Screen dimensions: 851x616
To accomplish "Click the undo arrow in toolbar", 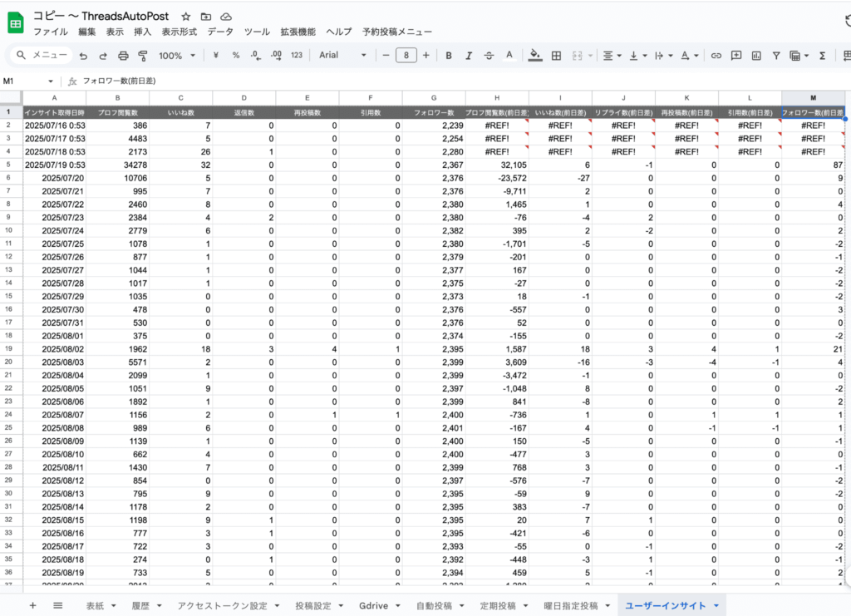I will pos(83,56).
